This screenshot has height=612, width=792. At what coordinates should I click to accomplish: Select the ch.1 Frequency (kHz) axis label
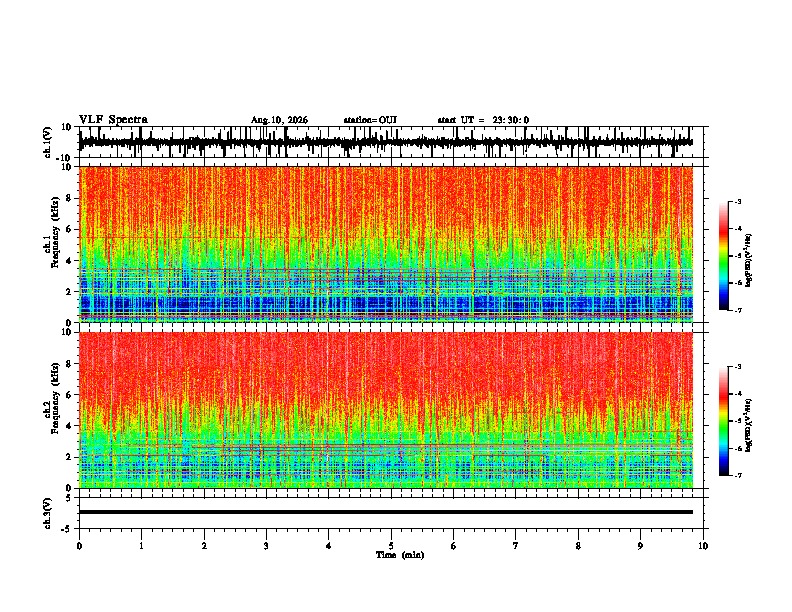(x=54, y=232)
